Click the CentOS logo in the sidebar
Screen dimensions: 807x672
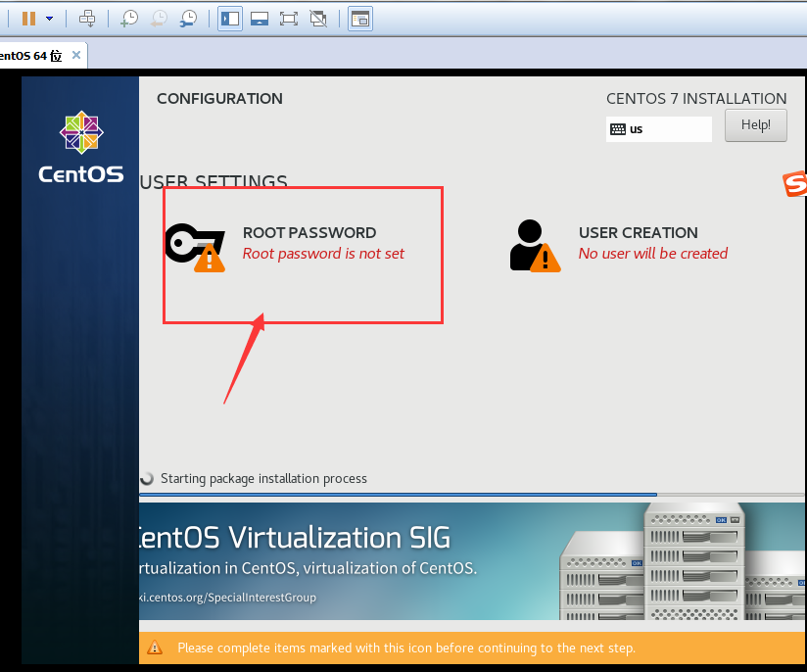(81, 147)
